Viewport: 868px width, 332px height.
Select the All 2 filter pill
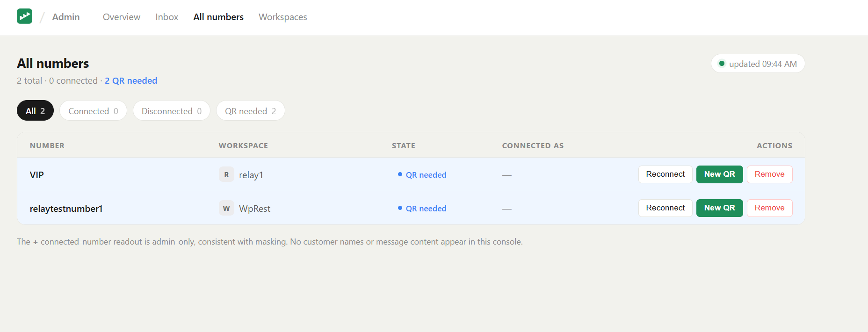(35, 111)
